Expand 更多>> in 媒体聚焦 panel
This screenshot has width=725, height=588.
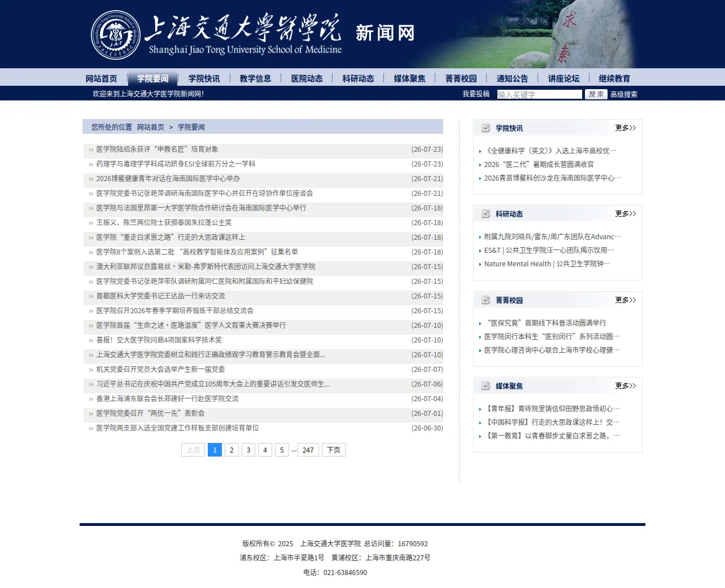point(626,386)
